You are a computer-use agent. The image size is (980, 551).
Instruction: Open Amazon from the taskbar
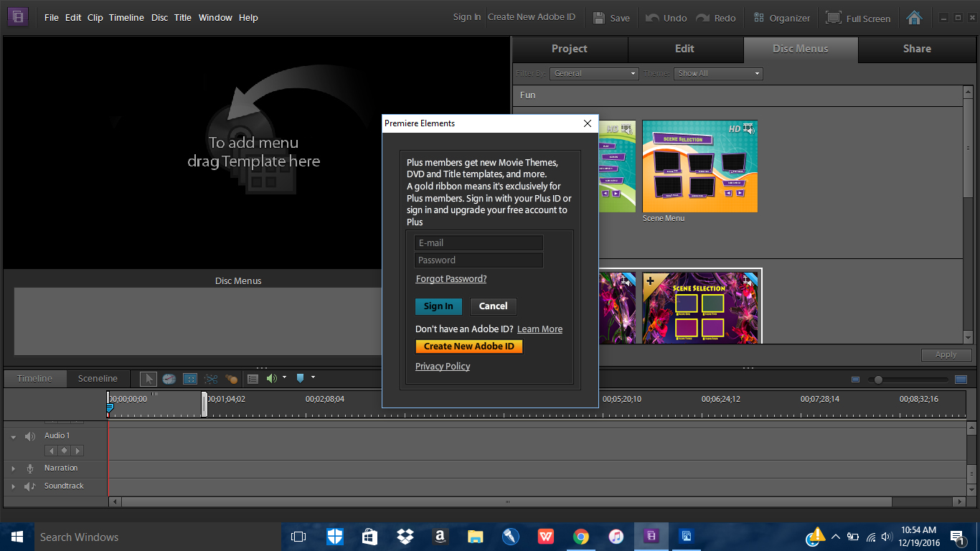tap(440, 537)
